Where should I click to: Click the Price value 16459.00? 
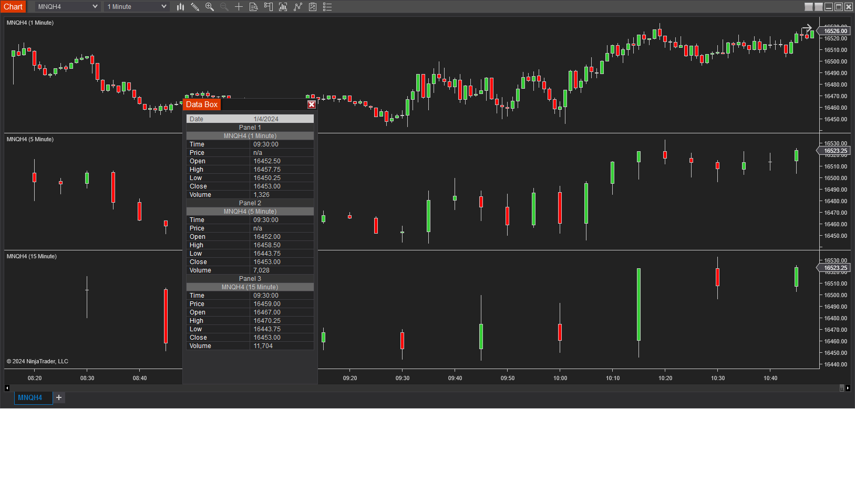[x=267, y=304]
